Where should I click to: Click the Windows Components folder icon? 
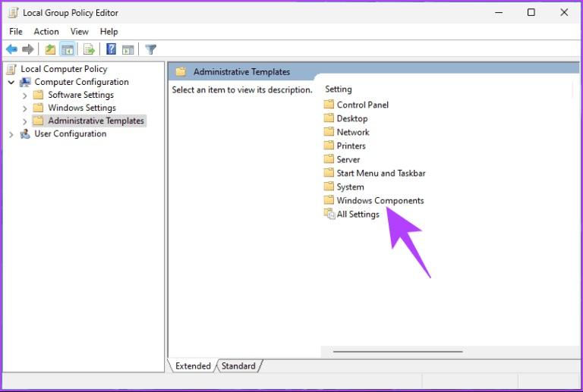point(329,200)
